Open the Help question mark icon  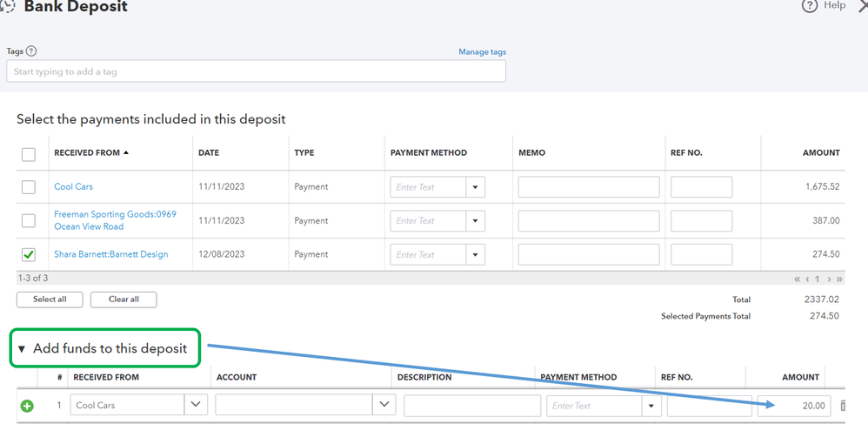click(x=810, y=7)
